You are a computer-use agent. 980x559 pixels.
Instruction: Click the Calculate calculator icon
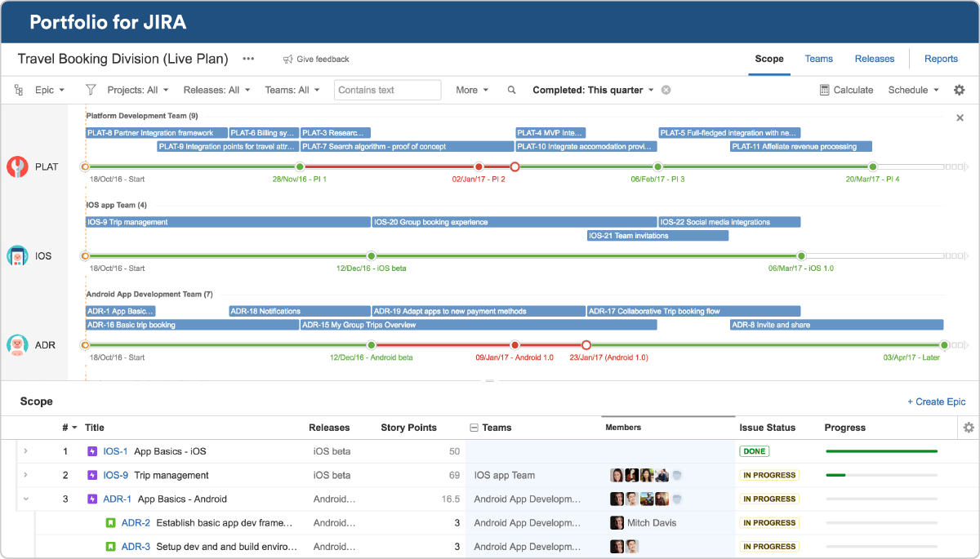click(824, 91)
